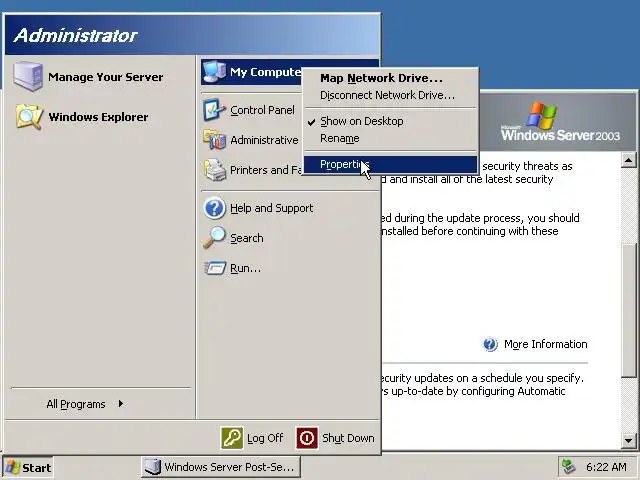The width and height of the screenshot is (640, 480).
Task: Click the Administrative Tools label
Action: click(x=265, y=140)
